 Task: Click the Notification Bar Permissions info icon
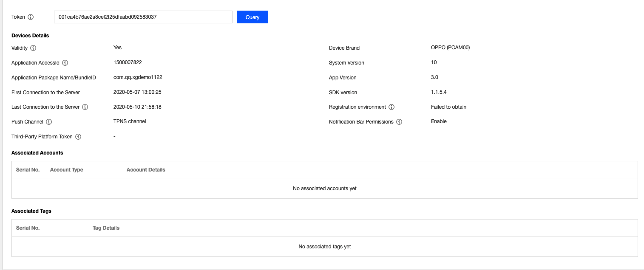click(x=399, y=122)
